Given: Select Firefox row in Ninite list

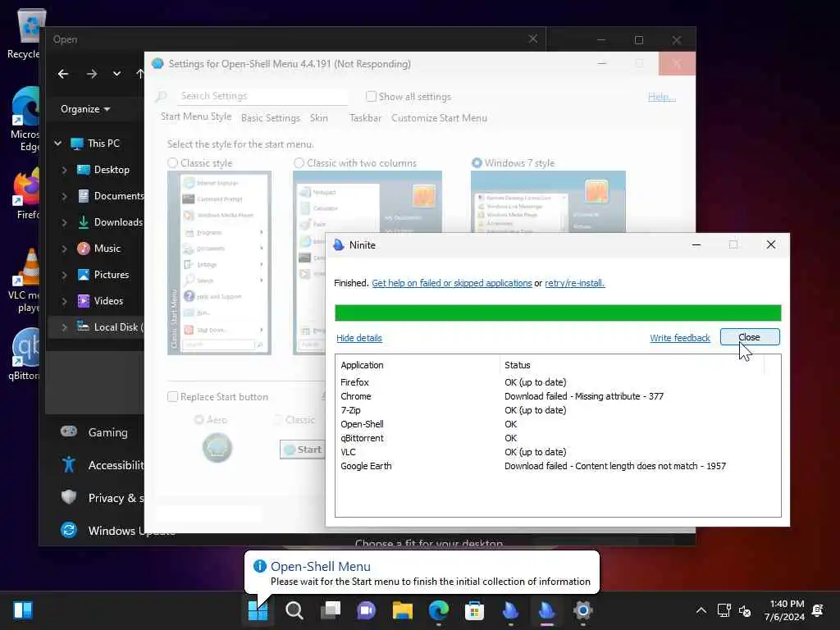Looking at the screenshot, I should (x=557, y=382).
